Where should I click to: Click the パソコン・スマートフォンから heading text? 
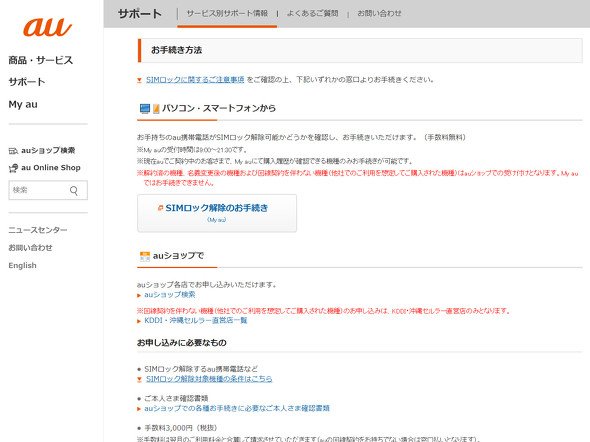pos(219,108)
